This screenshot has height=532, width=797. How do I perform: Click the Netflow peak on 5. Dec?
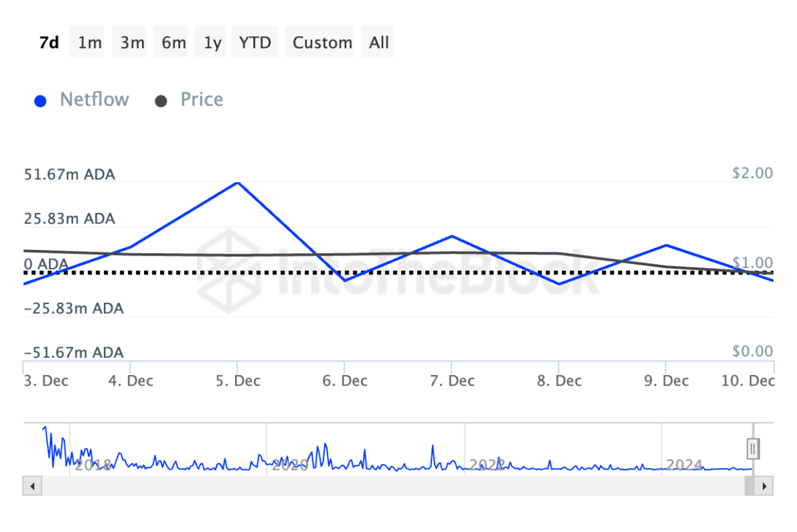pyautogui.click(x=238, y=183)
